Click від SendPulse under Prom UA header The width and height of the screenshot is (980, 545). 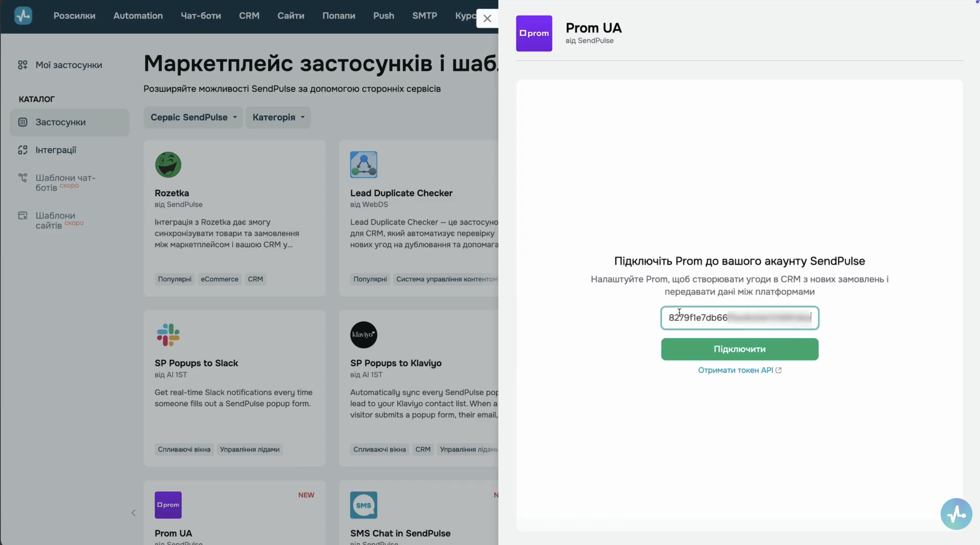589,41
